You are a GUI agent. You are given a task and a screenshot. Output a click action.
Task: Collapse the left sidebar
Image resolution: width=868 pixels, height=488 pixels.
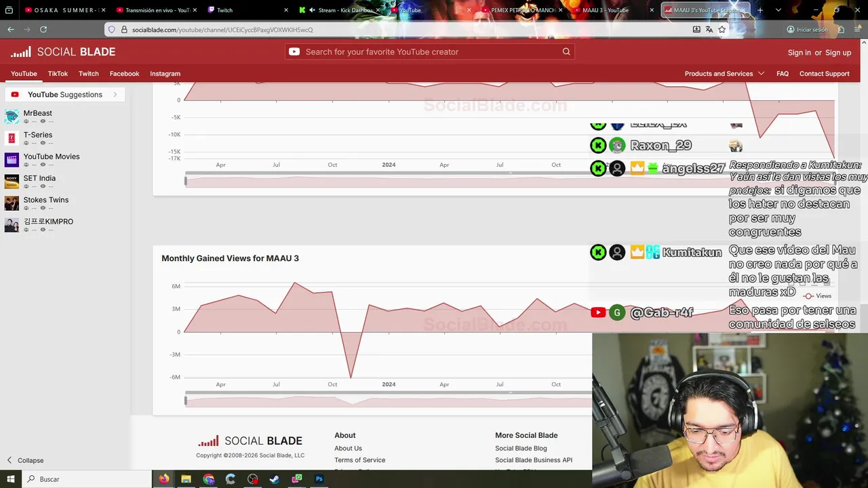25,460
